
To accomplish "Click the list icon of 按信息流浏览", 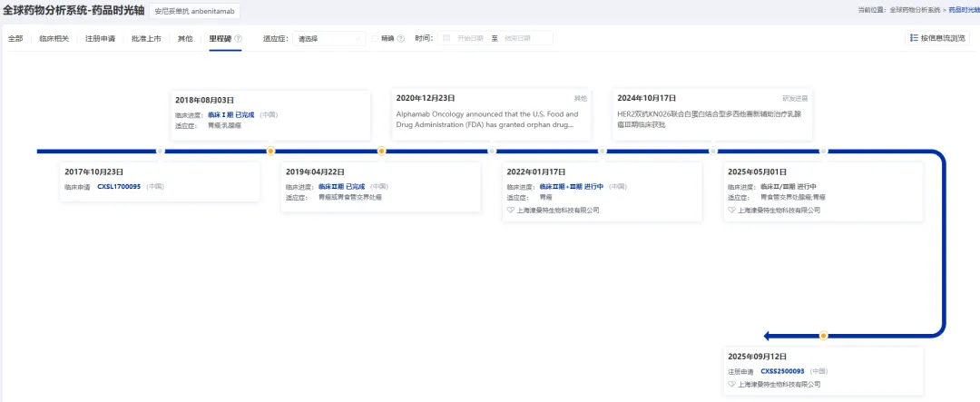I will [914, 38].
